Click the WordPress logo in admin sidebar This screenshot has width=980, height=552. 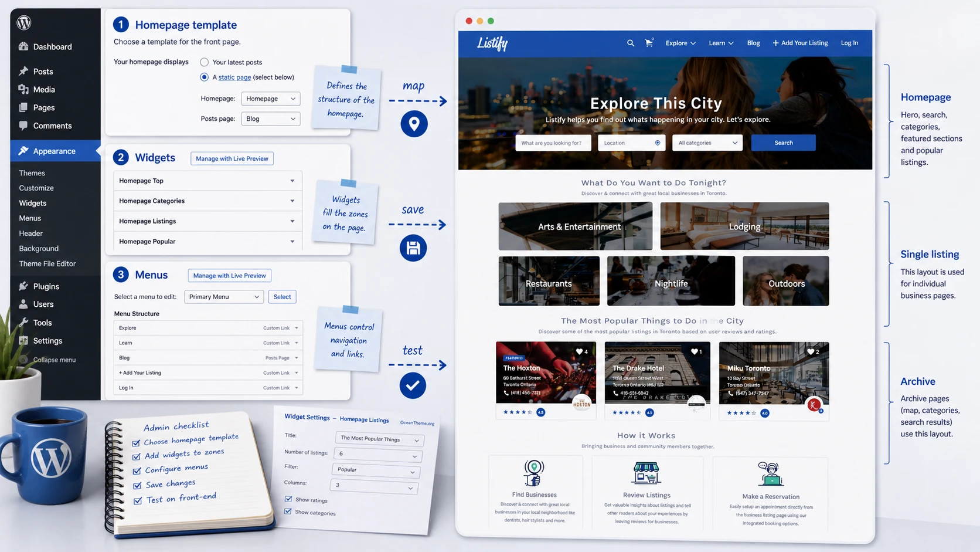tap(24, 23)
